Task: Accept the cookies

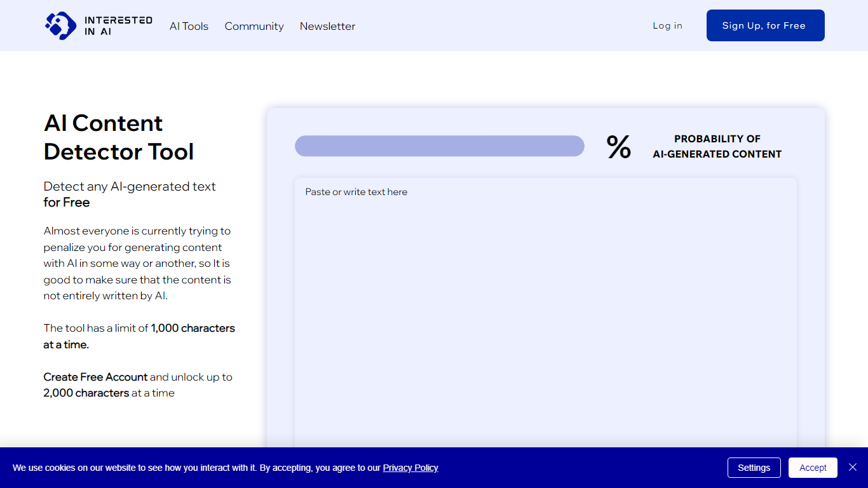Action: point(813,468)
